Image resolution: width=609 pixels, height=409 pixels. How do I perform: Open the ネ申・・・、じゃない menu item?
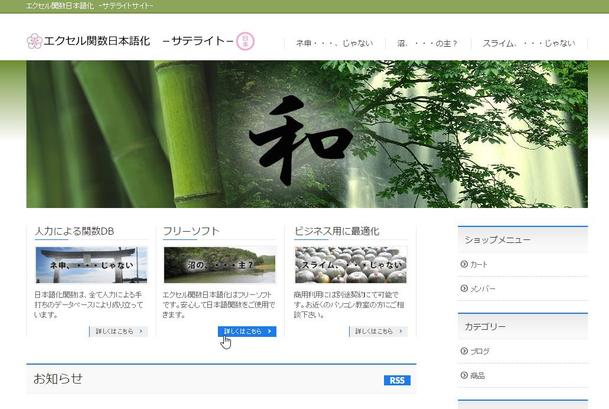[334, 43]
